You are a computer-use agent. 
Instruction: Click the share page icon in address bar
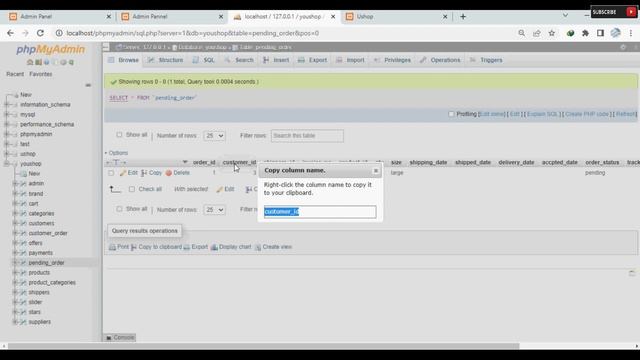click(537, 33)
